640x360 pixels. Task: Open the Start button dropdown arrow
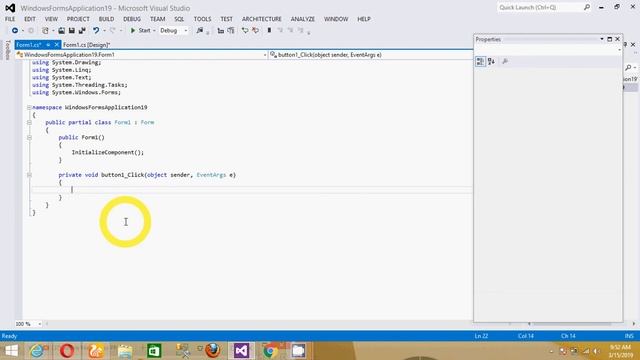(x=154, y=31)
